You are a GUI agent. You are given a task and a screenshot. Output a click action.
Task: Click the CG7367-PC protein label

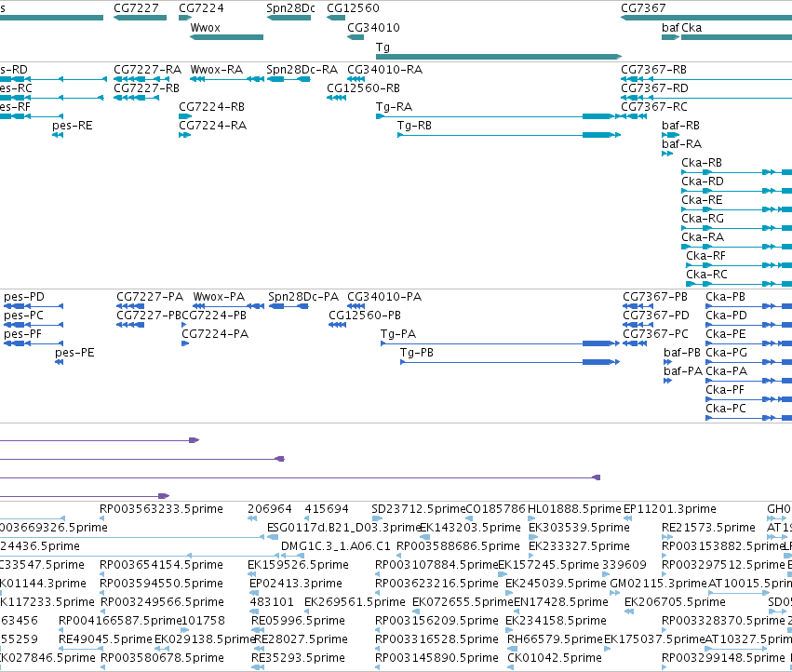(x=655, y=334)
